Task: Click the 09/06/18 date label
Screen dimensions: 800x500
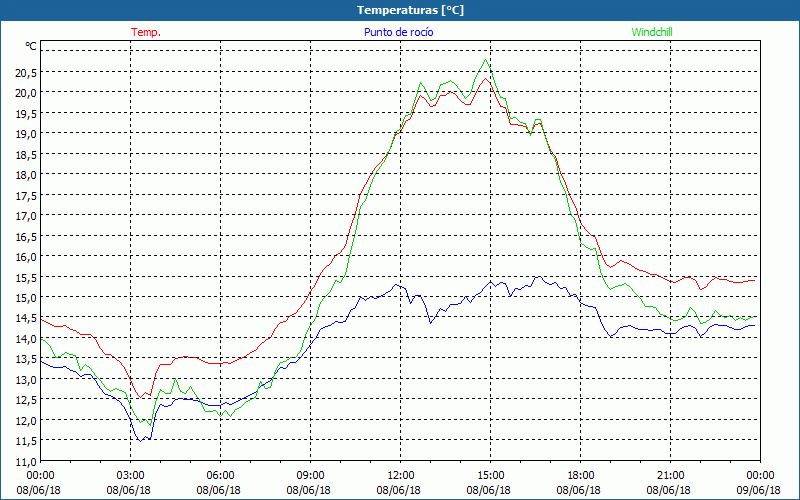Action: pos(759,490)
